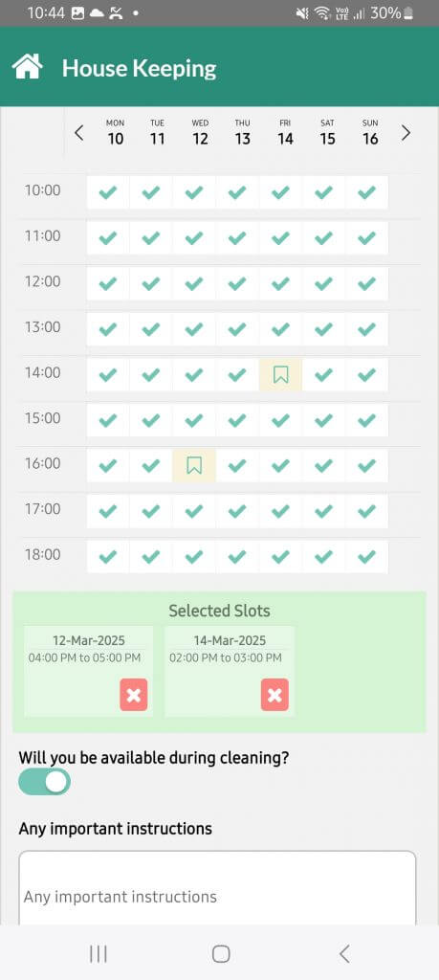Image resolution: width=439 pixels, height=980 pixels.
Task: Select Saturday 15:00 checkmark slot
Action: [x=323, y=420]
